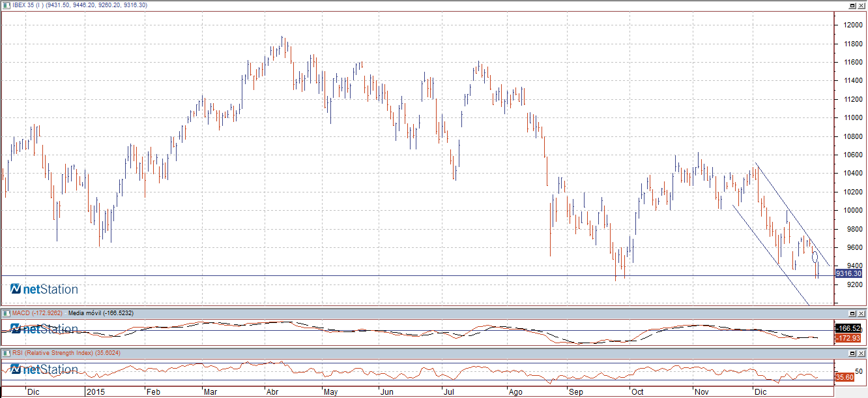This screenshot has height=398, width=868.
Task: Click the RSI 35.60 value tag
Action: coord(845,377)
